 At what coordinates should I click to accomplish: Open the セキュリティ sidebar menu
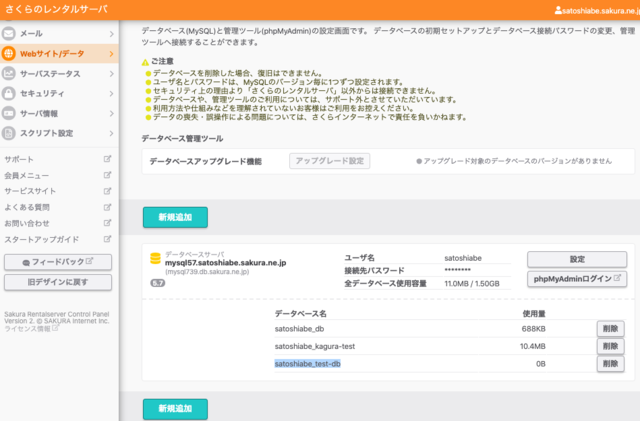click(59, 94)
